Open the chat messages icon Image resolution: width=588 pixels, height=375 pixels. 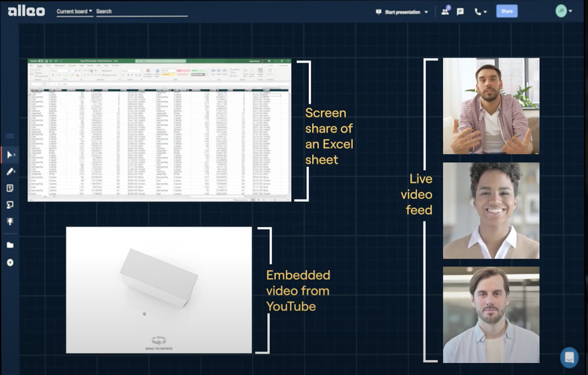460,12
